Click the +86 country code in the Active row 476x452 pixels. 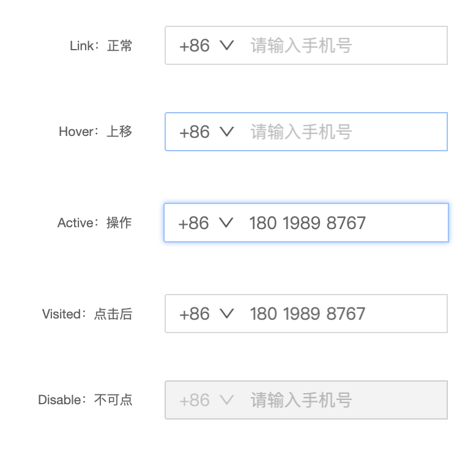(193, 223)
